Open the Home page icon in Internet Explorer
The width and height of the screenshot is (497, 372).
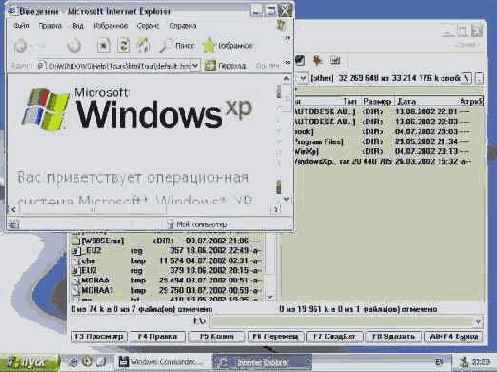pyautogui.click(x=143, y=45)
